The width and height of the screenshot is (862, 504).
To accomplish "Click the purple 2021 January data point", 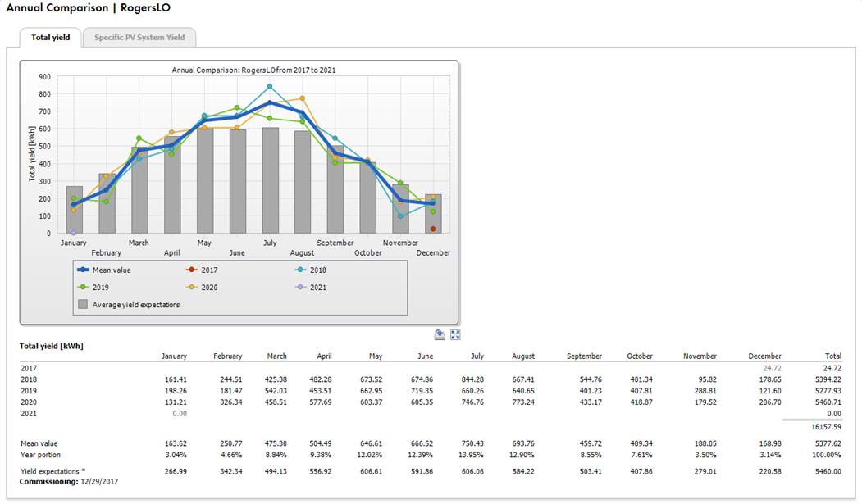I will click(x=74, y=233).
